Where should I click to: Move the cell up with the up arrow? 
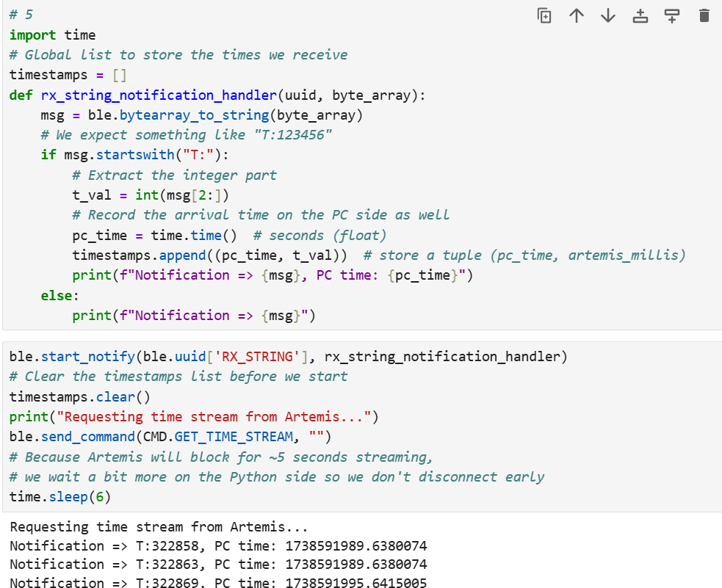click(x=577, y=15)
